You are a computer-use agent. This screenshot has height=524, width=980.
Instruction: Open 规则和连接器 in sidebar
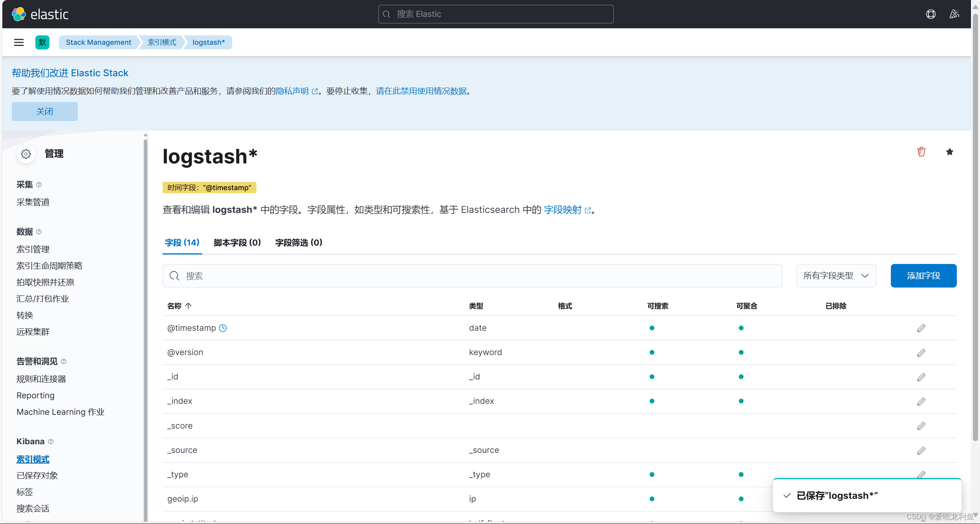[41, 379]
